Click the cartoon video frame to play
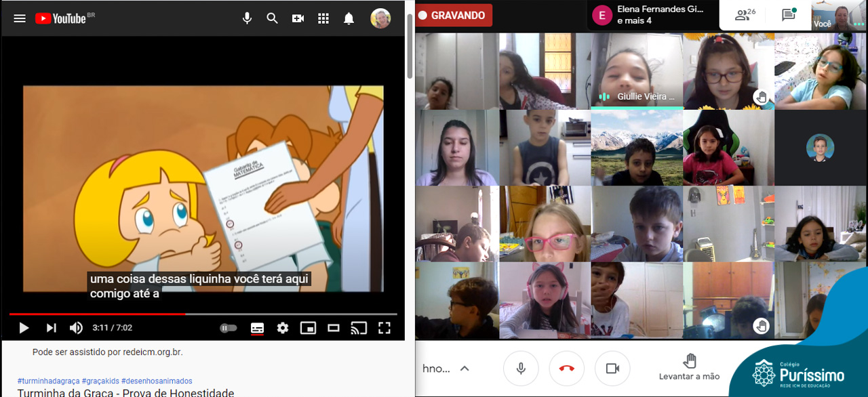This screenshot has height=397, width=868. coord(203,189)
